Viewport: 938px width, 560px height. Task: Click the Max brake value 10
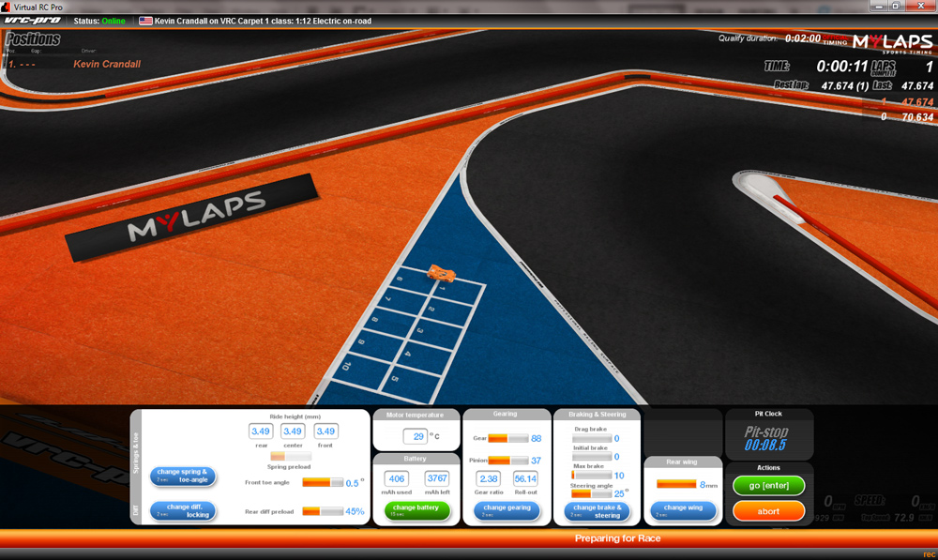(x=619, y=476)
